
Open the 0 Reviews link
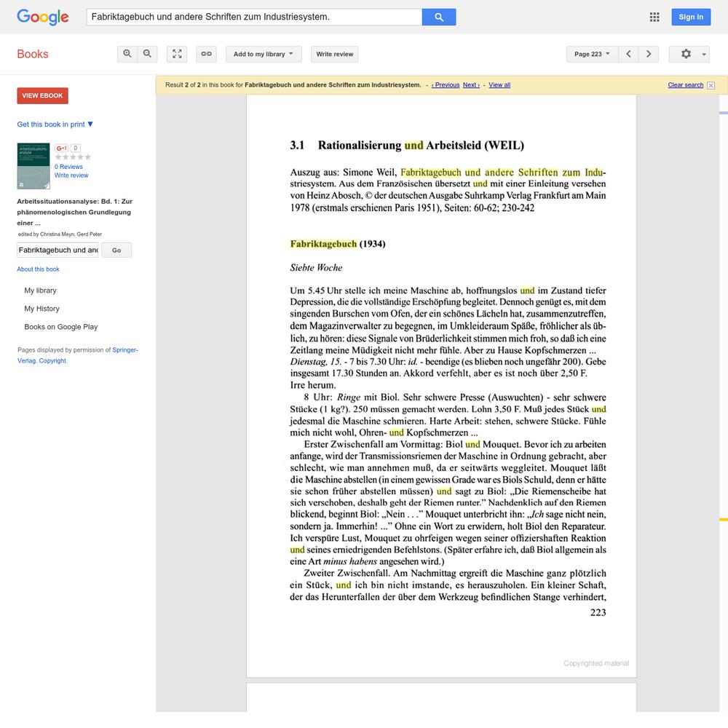pyautogui.click(x=68, y=167)
